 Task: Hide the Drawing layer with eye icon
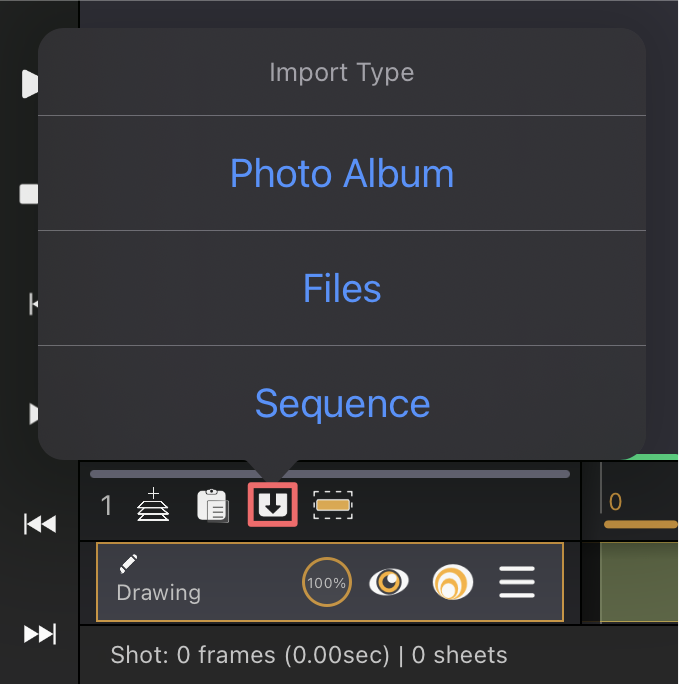coord(389,582)
